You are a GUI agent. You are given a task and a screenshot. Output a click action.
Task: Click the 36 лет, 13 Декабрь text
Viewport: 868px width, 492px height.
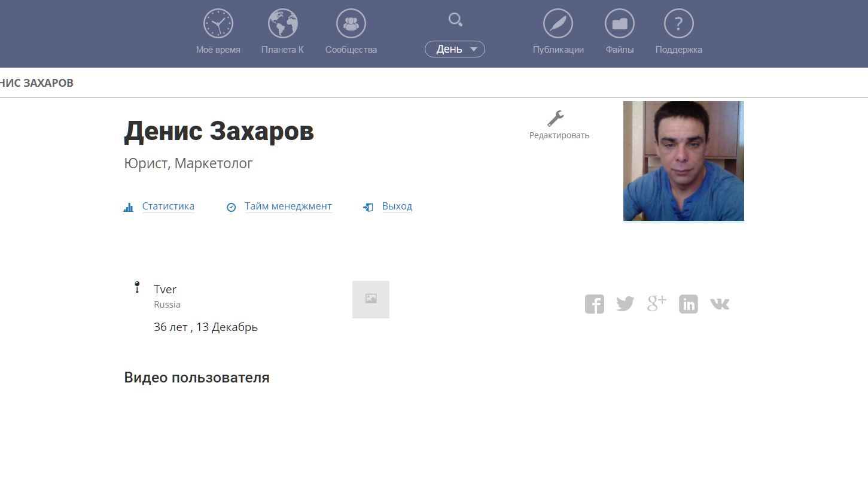[206, 327]
